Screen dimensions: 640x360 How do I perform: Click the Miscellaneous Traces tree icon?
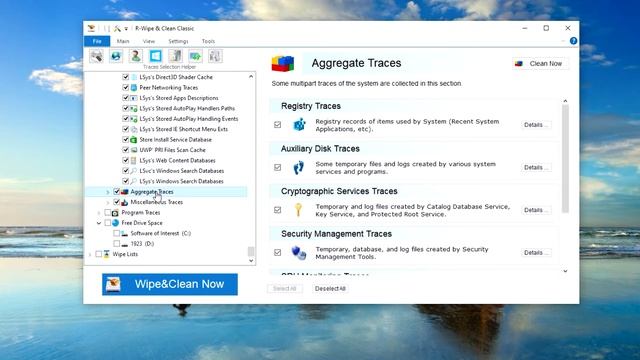(x=124, y=202)
